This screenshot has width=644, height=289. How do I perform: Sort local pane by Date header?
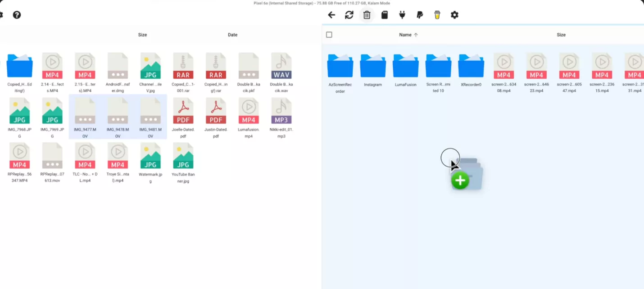point(232,35)
